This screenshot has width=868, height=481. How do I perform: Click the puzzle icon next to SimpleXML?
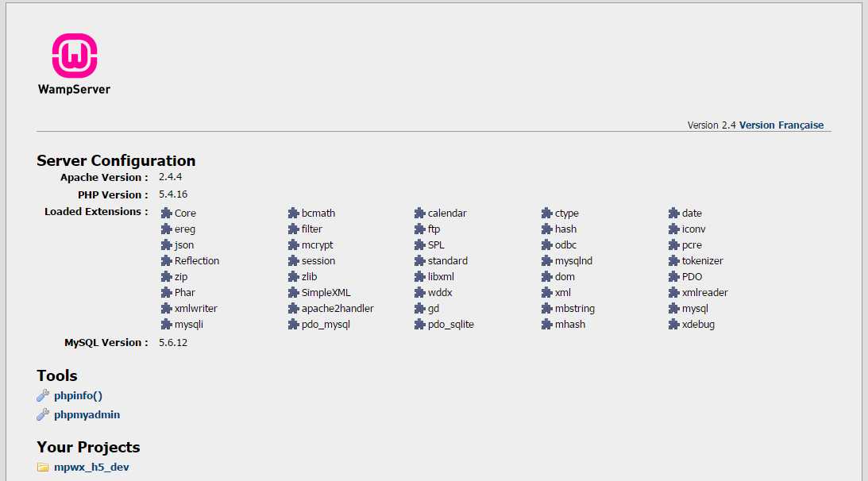tap(293, 293)
